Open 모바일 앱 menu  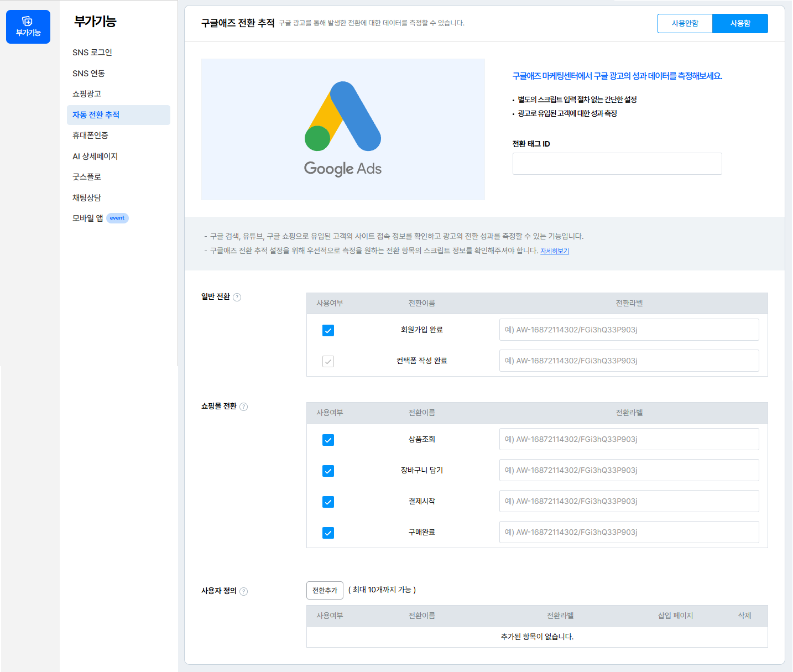88,218
